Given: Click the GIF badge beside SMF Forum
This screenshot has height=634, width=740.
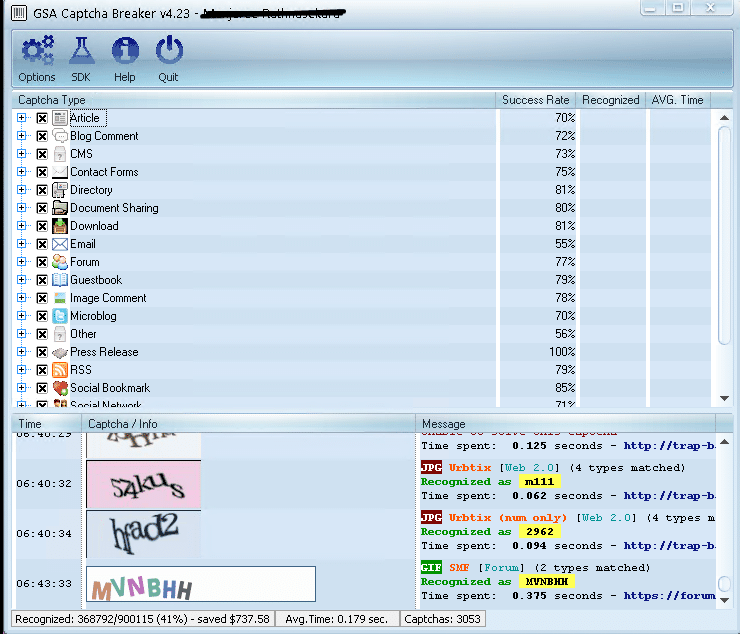Looking at the screenshot, I should pyautogui.click(x=431, y=567).
